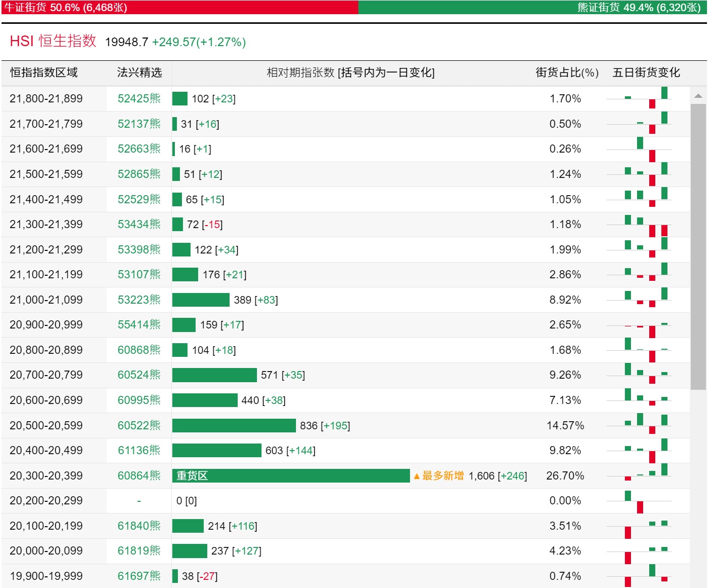The width and height of the screenshot is (708, 588).
Task: Click column header 法兴精选
Action: (139, 72)
